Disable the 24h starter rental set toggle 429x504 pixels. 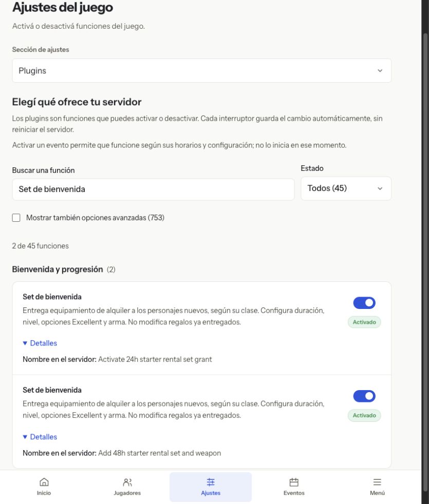(x=364, y=303)
